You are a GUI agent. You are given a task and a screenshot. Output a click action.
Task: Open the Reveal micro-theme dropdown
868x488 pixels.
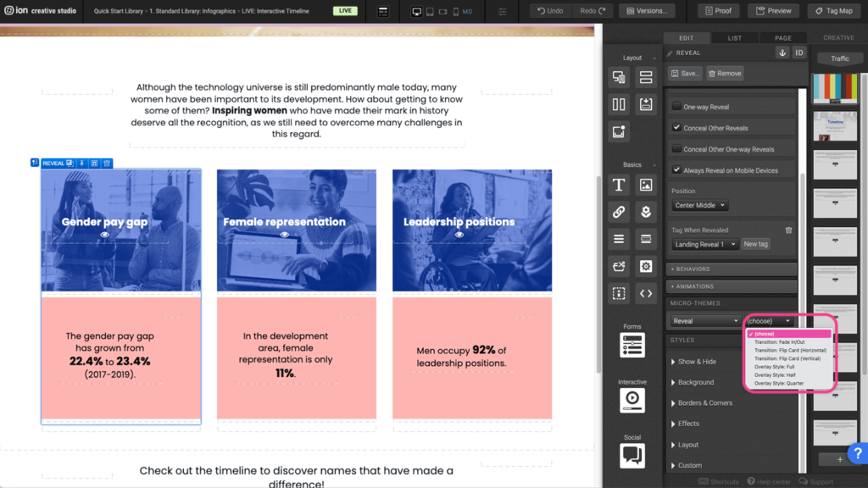pos(705,321)
